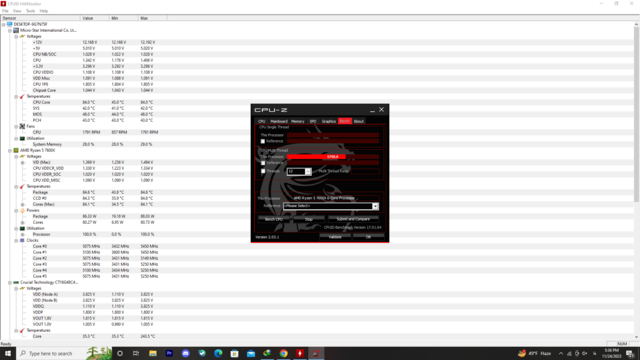Open the thread count dropdown showing 12
Screen dimensions: 640x360
(308, 171)
